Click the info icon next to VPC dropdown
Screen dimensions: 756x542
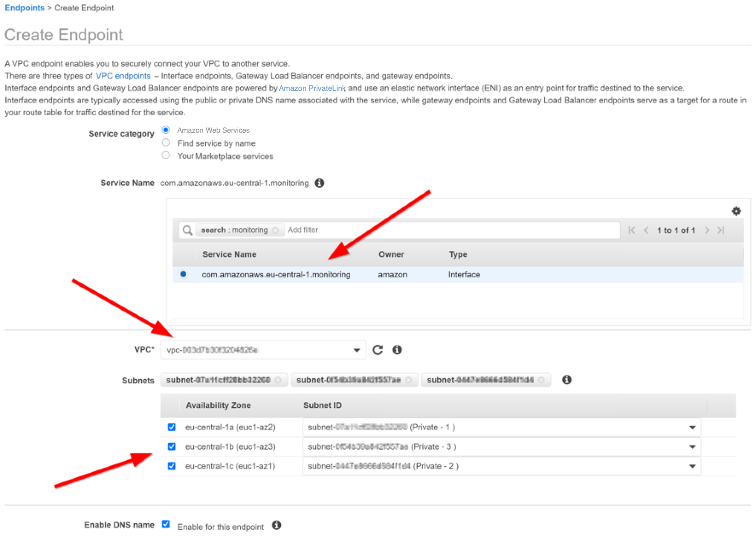tap(397, 350)
